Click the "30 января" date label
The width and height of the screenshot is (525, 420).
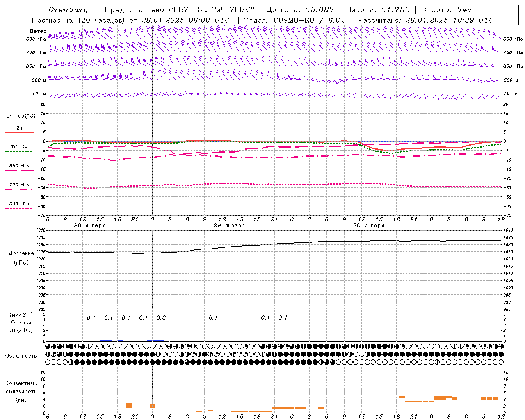click(x=369, y=226)
